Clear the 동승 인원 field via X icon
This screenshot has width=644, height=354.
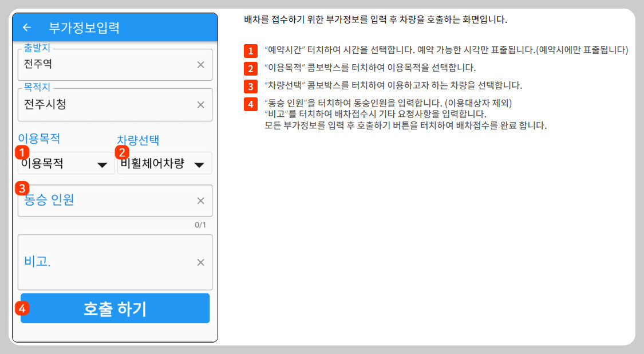(x=200, y=200)
